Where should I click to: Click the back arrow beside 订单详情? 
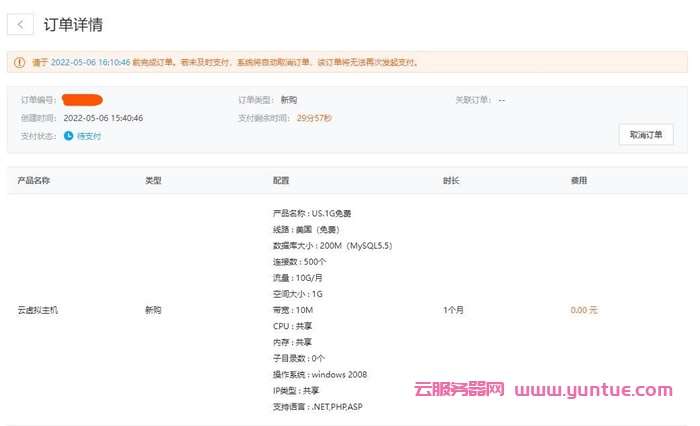(22, 25)
